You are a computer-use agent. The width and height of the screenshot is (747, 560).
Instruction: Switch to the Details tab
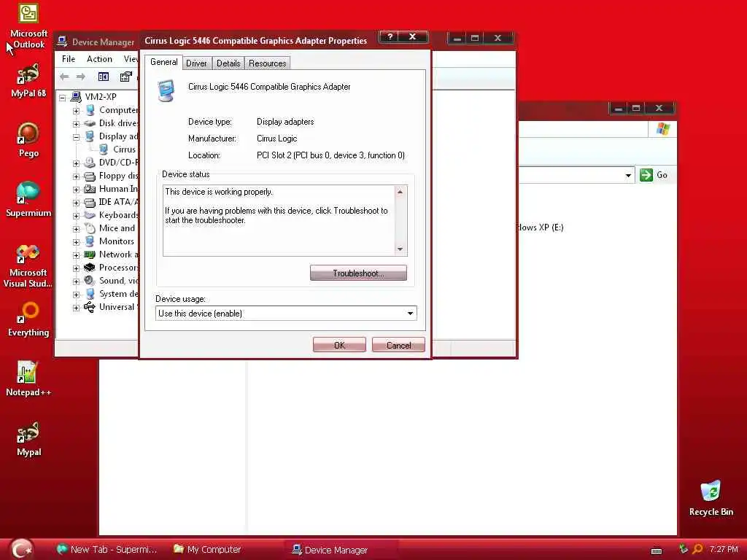(228, 63)
